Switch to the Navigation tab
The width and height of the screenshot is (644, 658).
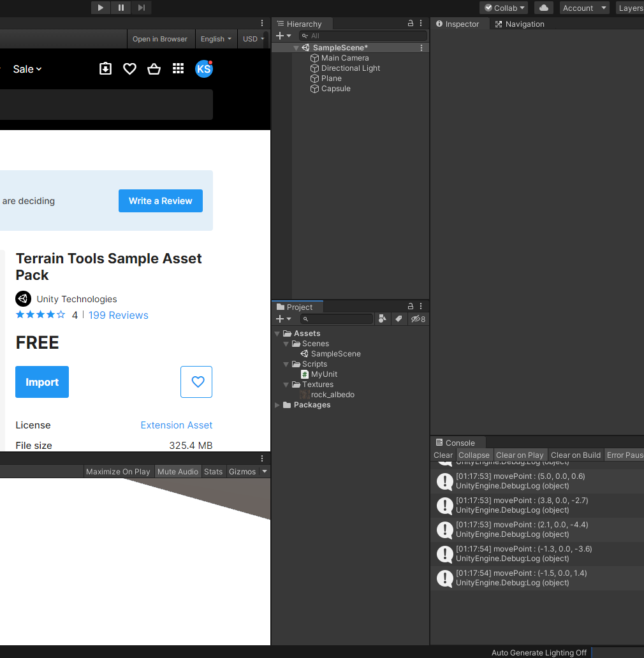tap(520, 24)
